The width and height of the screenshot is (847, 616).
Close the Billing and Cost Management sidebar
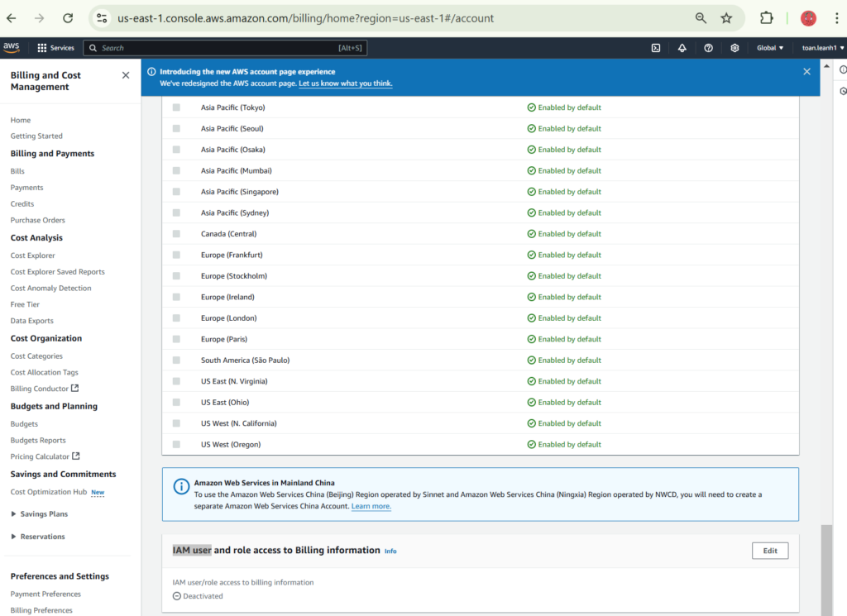point(126,75)
